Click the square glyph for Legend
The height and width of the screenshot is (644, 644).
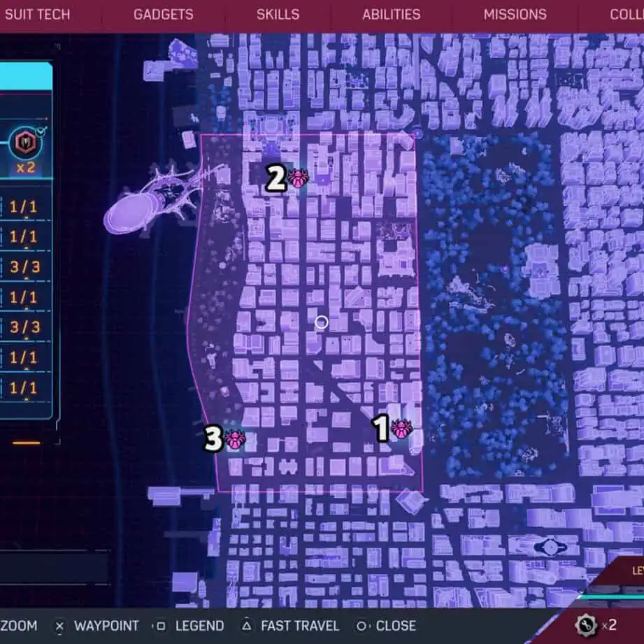coord(161,626)
